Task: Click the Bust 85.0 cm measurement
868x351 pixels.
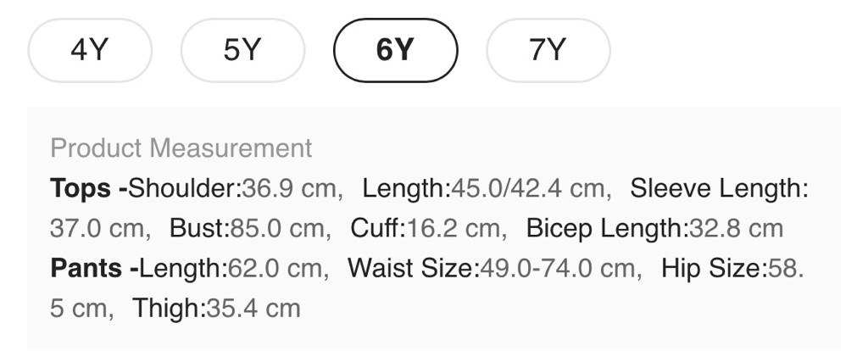Action: click(246, 228)
